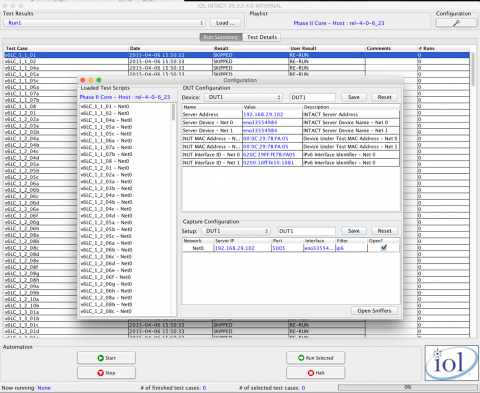Click the green zoom dot of Configuration dialog
This screenshot has height=393, width=480.
(x=99, y=80)
